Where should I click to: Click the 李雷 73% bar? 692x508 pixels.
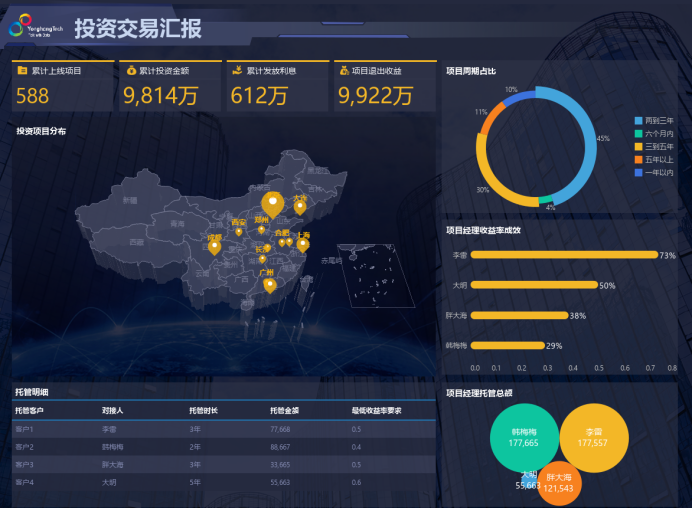coord(563,255)
